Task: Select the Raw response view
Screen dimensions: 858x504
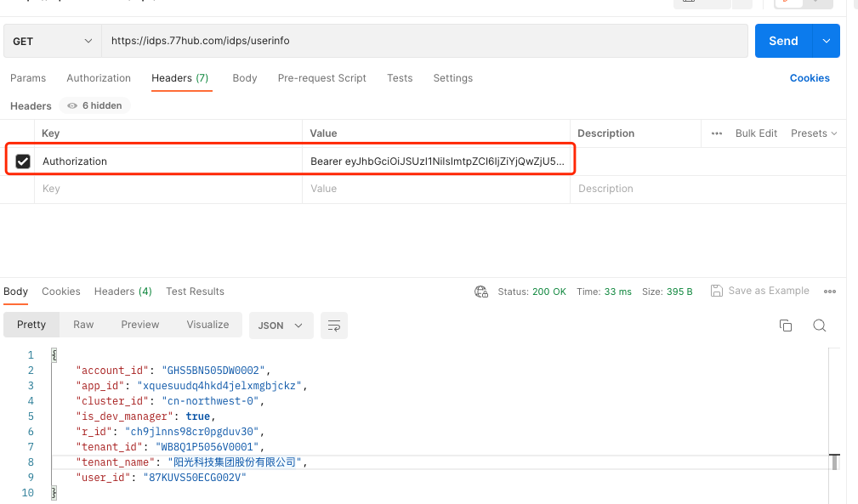Action: click(x=83, y=325)
